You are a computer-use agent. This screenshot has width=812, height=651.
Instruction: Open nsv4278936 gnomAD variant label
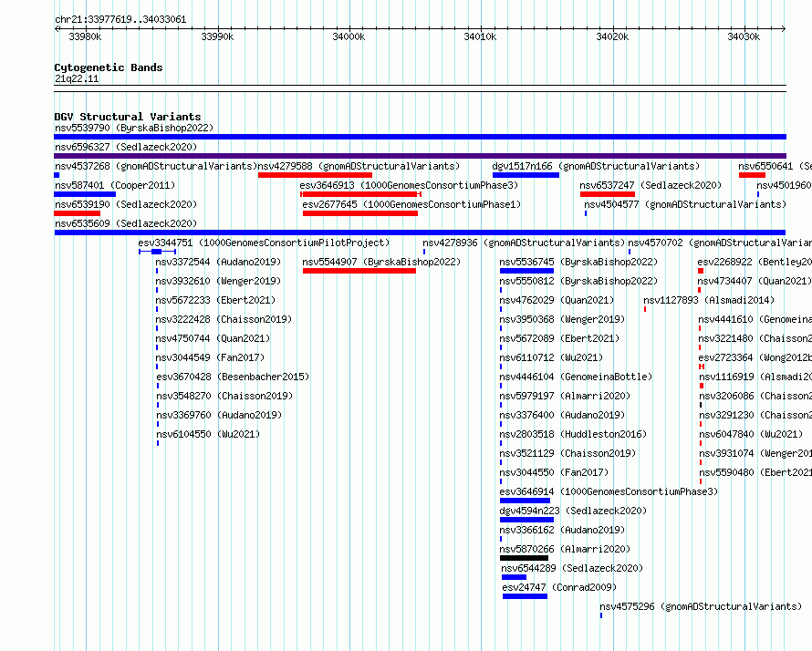(x=524, y=243)
